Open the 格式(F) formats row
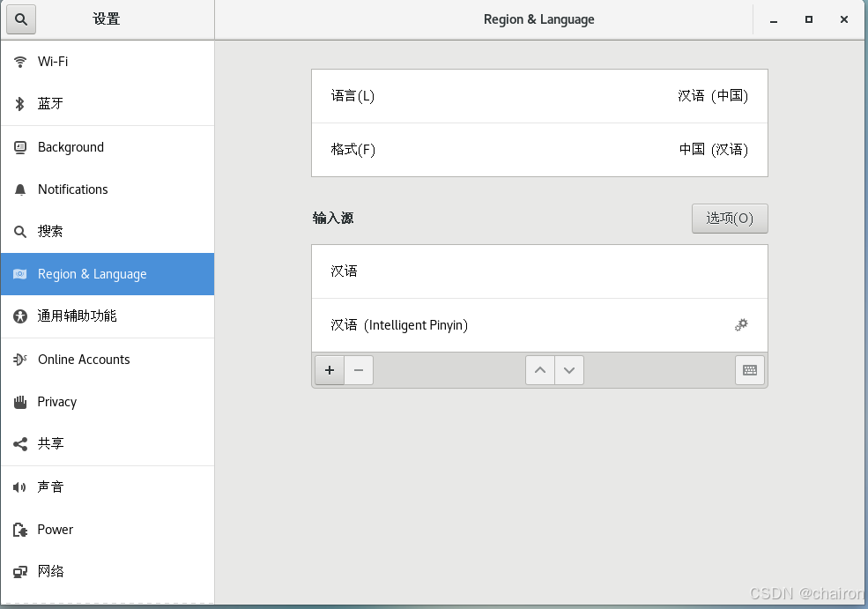Screen dimensions: 868x609 [539, 150]
